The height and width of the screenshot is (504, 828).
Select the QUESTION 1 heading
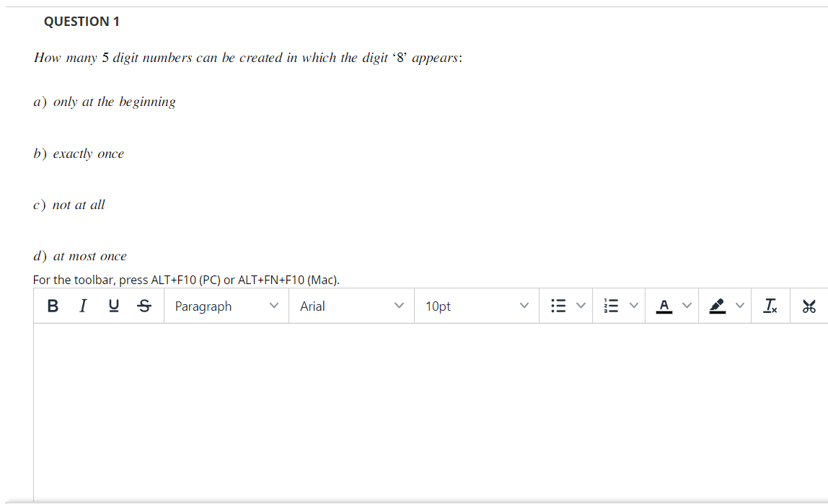pos(82,21)
